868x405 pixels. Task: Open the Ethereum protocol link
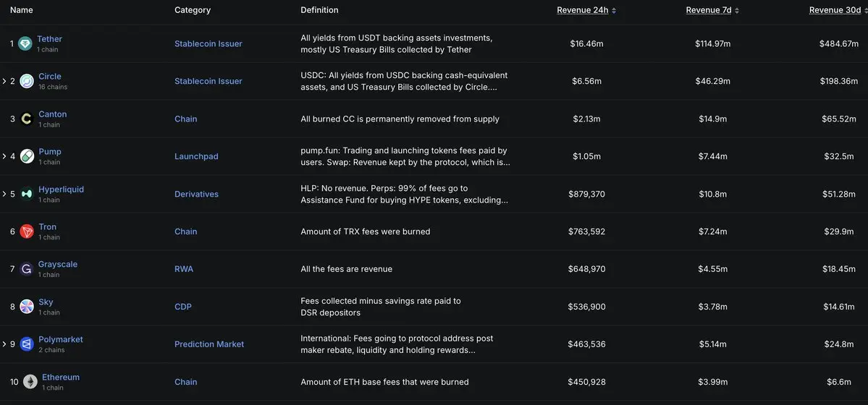point(61,378)
